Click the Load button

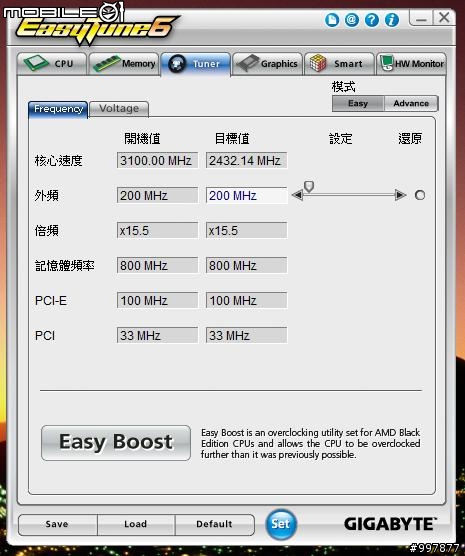[136, 524]
